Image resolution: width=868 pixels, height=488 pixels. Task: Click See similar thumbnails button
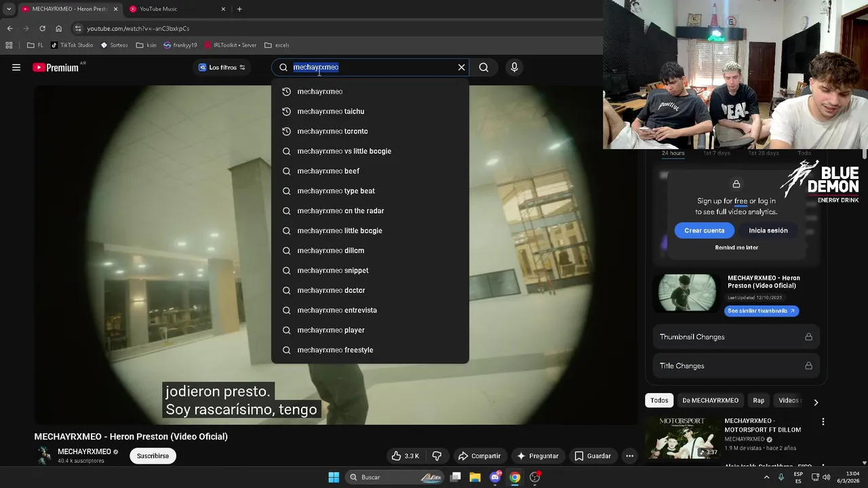pyautogui.click(x=762, y=310)
